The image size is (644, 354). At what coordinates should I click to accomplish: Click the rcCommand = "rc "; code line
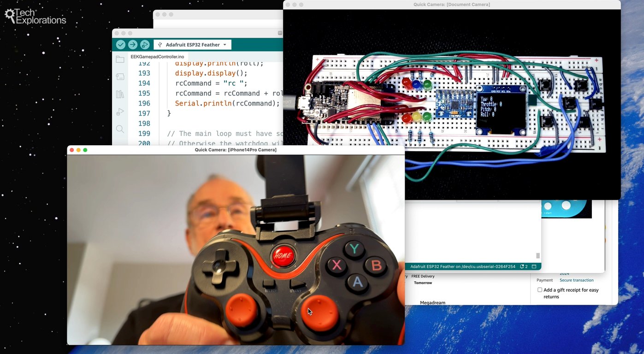point(211,83)
